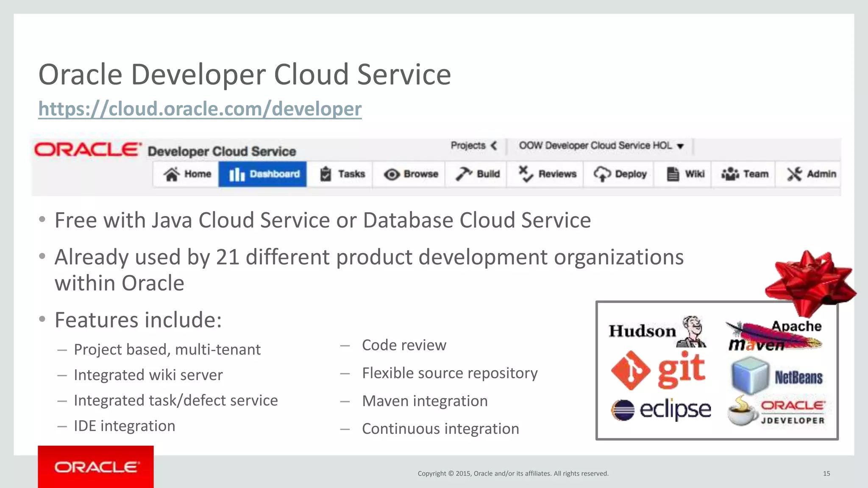Click 'Integrated wiki server' item
Image resolution: width=868 pixels, height=488 pixels.
coord(148,375)
